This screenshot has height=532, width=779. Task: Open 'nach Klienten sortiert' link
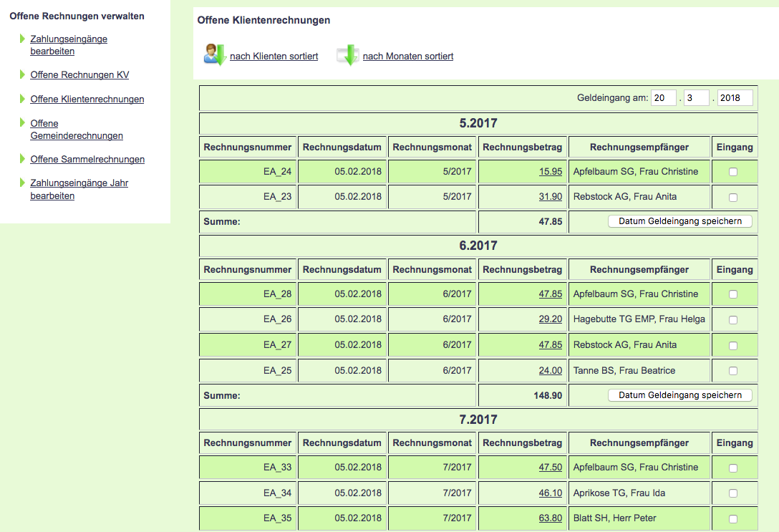[274, 57]
